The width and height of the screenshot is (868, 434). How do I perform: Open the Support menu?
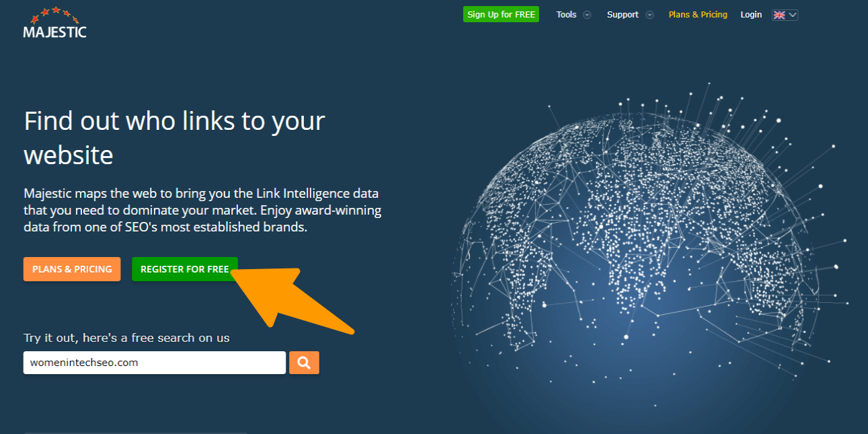[623, 14]
